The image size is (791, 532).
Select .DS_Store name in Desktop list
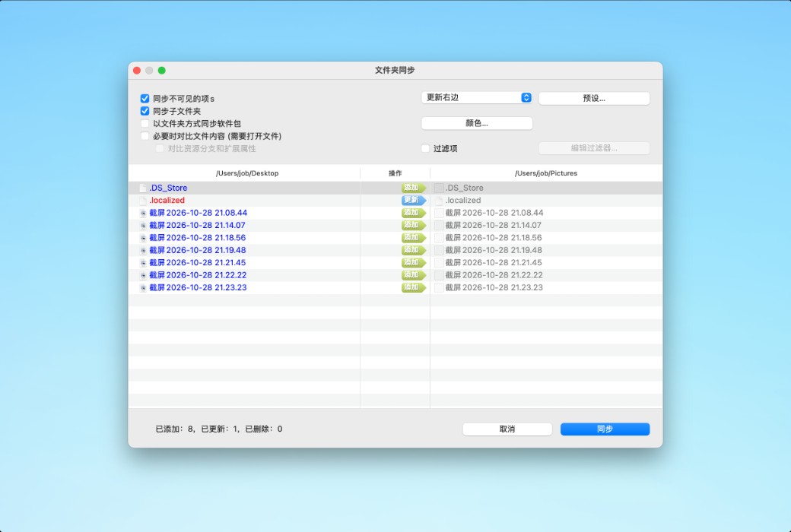168,188
